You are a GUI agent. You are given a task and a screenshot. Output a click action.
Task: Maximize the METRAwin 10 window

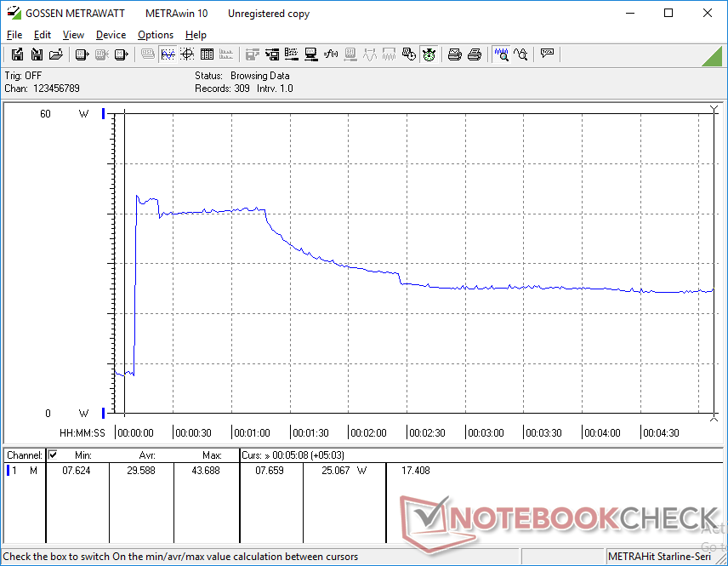668,13
